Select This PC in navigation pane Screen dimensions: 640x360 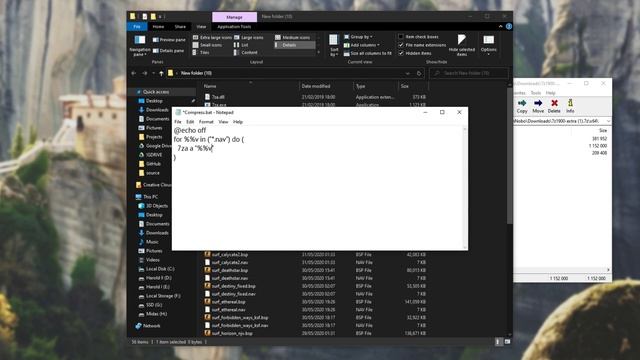click(150, 197)
